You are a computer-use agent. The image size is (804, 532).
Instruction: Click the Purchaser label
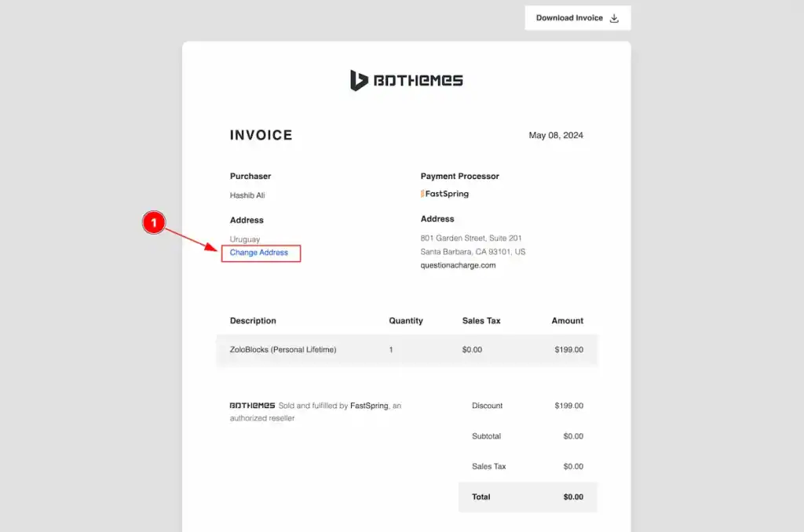(x=250, y=177)
